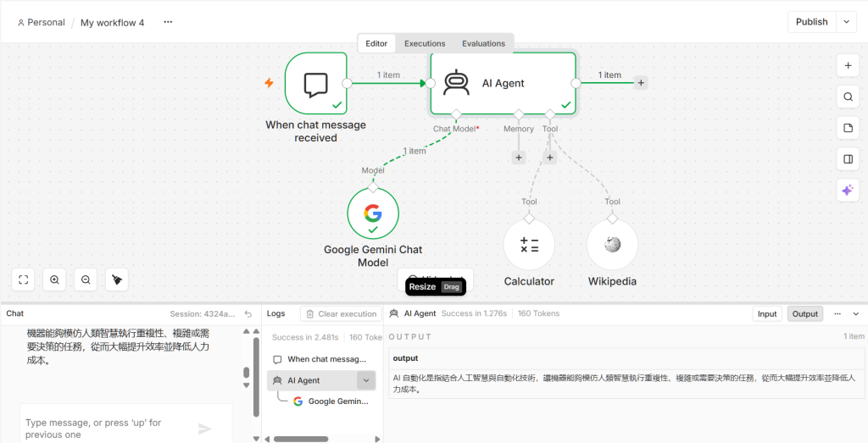Publish the workflow
The image size is (868, 443).
811,22
